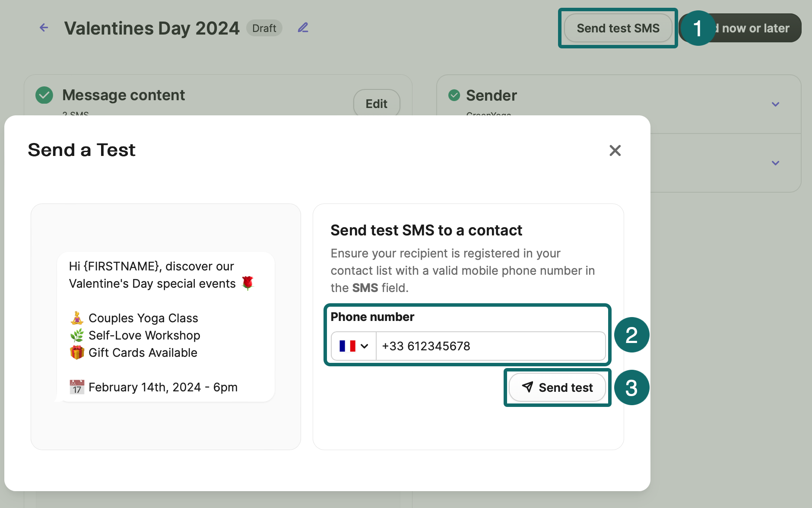Click the calendar emoji next to February 14th
The image size is (812, 508).
click(76, 387)
